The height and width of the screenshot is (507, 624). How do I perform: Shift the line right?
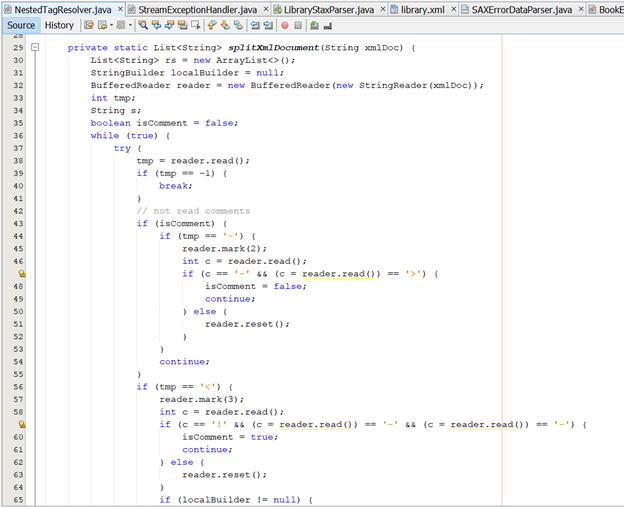(x=268, y=25)
